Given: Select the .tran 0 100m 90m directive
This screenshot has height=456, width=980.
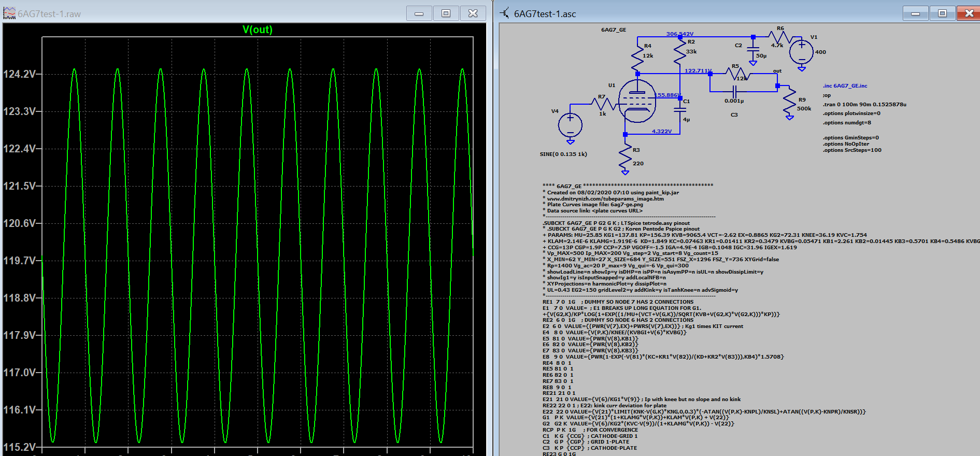Looking at the screenshot, I should (x=864, y=105).
